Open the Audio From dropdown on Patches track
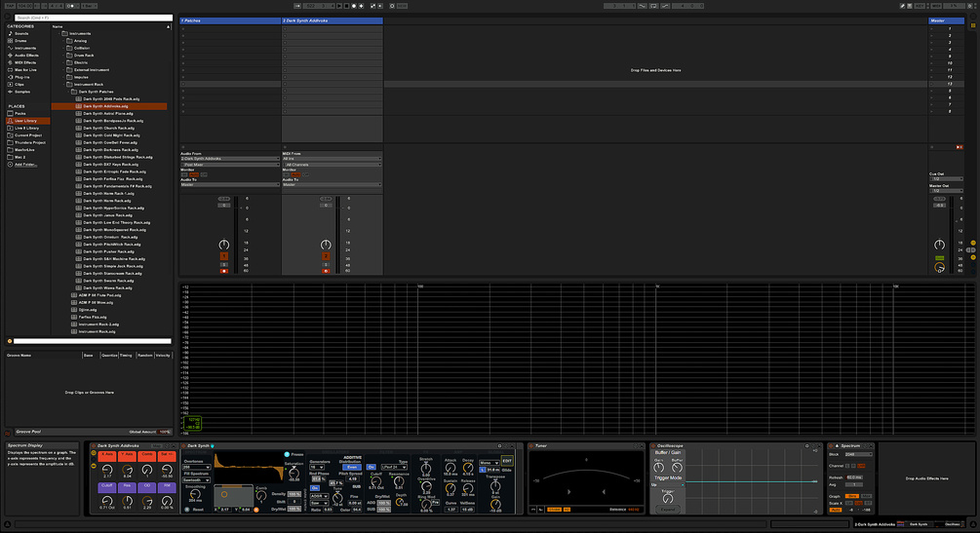 pos(229,158)
